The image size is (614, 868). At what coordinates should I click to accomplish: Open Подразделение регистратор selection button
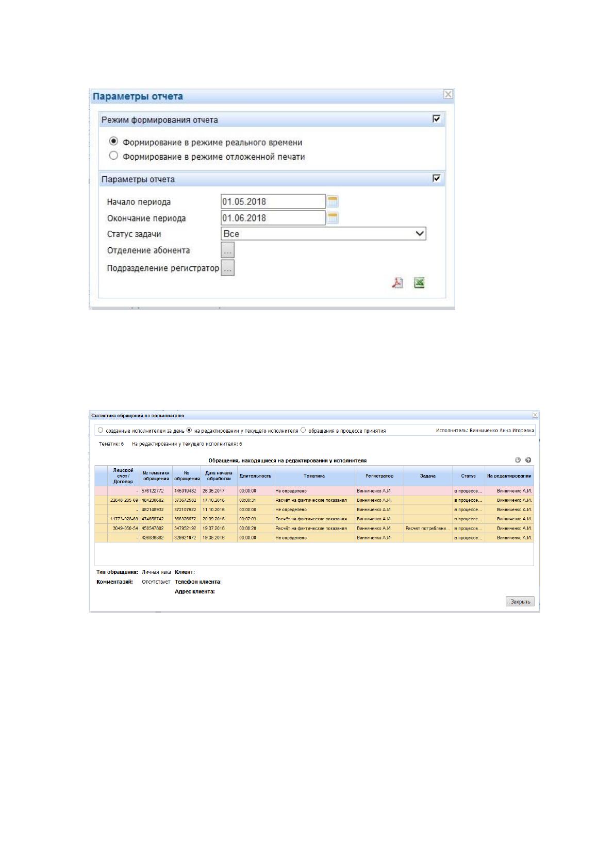pos(227,268)
